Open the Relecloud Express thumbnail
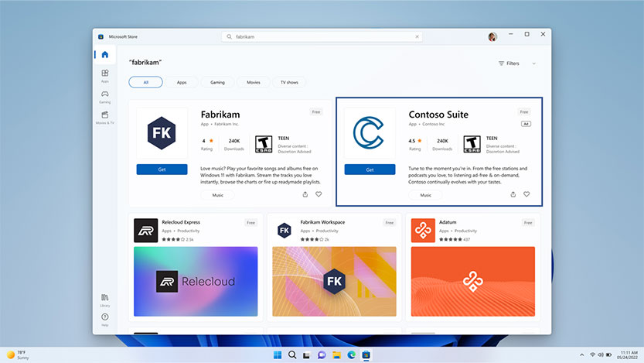Viewport: 644px width, 363px height. point(195,282)
